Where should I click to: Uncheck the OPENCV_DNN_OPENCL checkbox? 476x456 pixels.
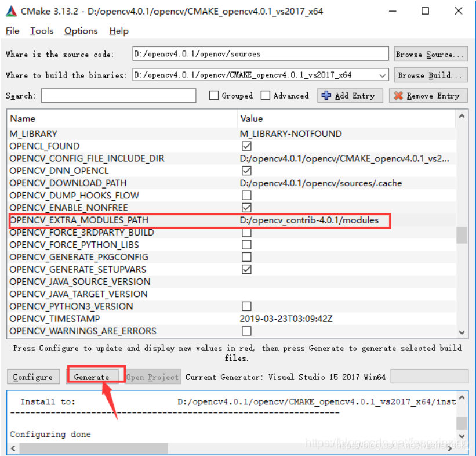click(x=246, y=171)
